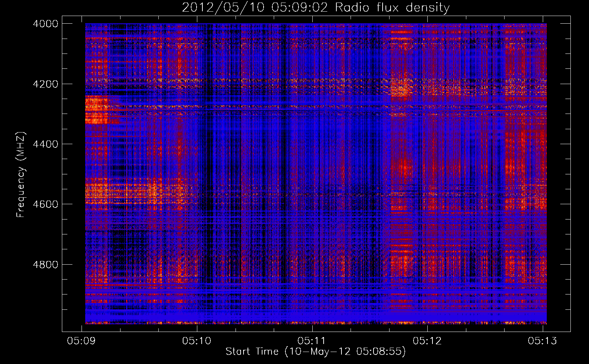
Task: Click the 05:10 time tick label
Action: click(197, 341)
